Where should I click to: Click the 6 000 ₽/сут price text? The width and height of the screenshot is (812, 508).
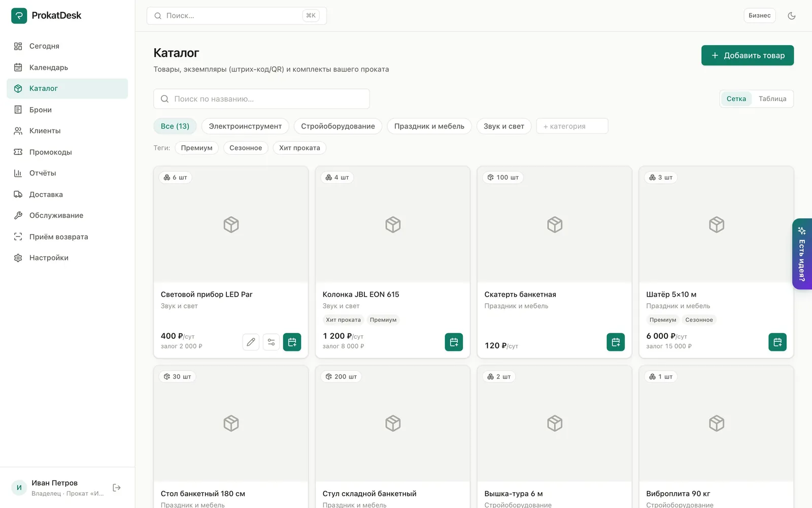[x=666, y=336]
